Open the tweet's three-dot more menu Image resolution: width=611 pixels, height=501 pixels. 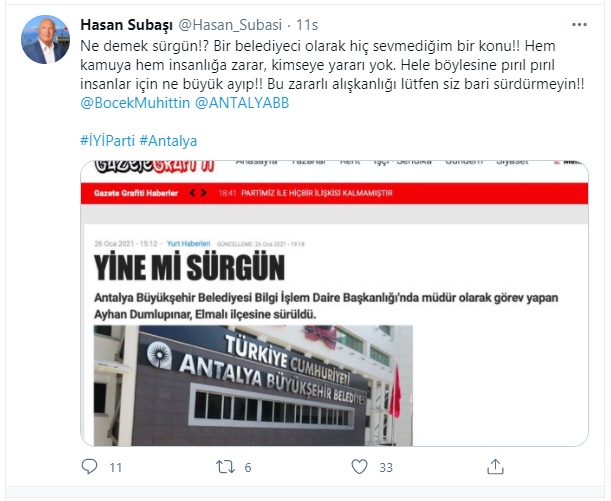pyautogui.click(x=579, y=25)
